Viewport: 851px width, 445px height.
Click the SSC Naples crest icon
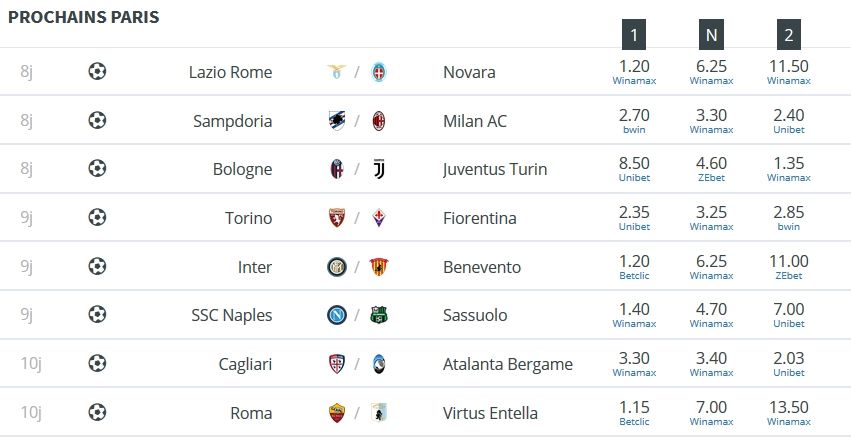[336, 315]
